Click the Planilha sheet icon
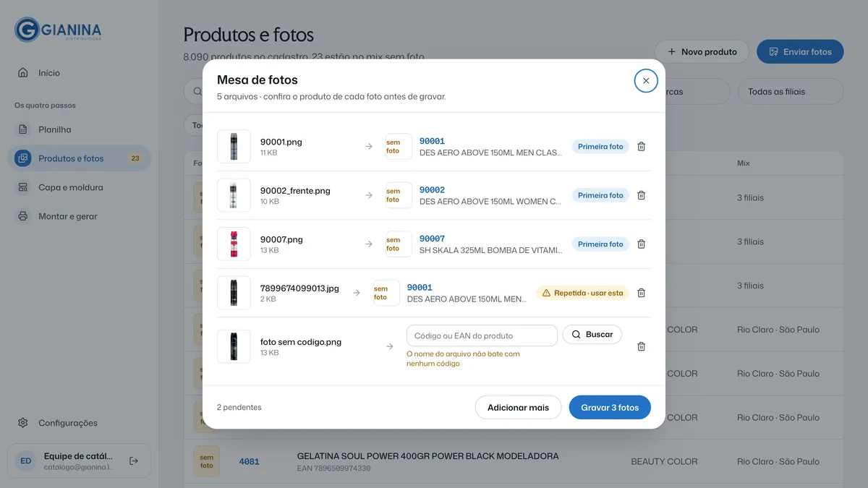Viewport: 868px width, 488px height. (x=23, y=129)
